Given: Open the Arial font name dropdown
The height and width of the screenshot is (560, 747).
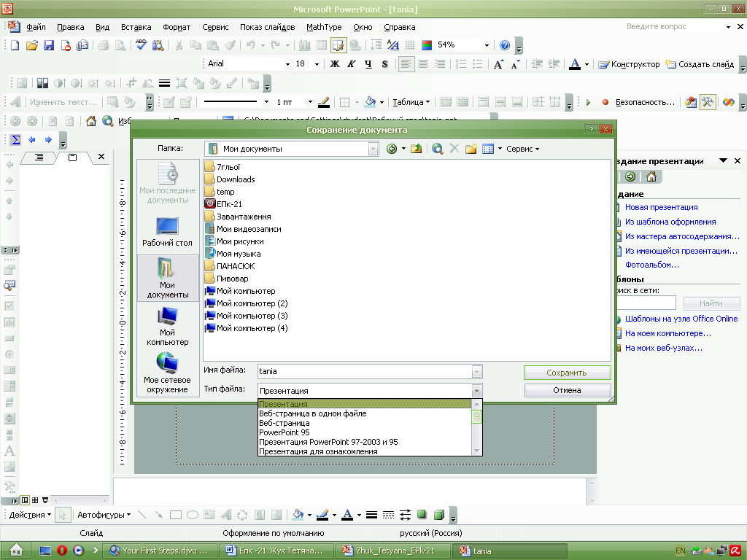Looking at the screenshot, I should [287, 64].
